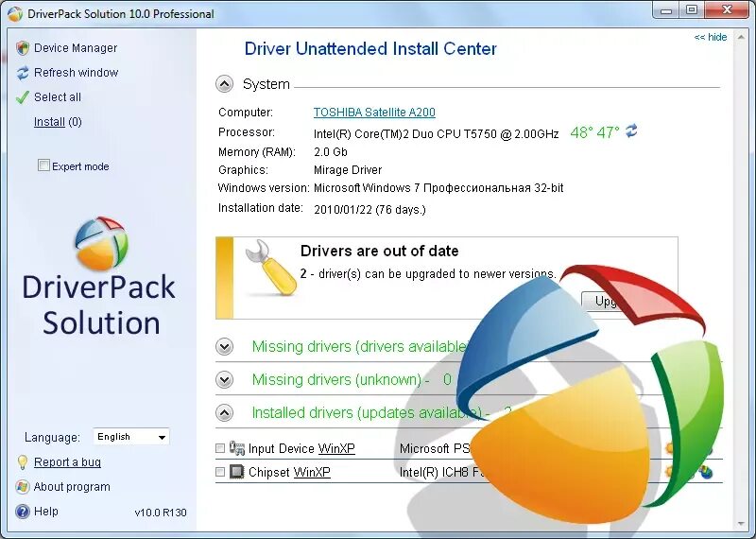The image size is (756, 539).
Task: Open About program
Action: [72, 487]
